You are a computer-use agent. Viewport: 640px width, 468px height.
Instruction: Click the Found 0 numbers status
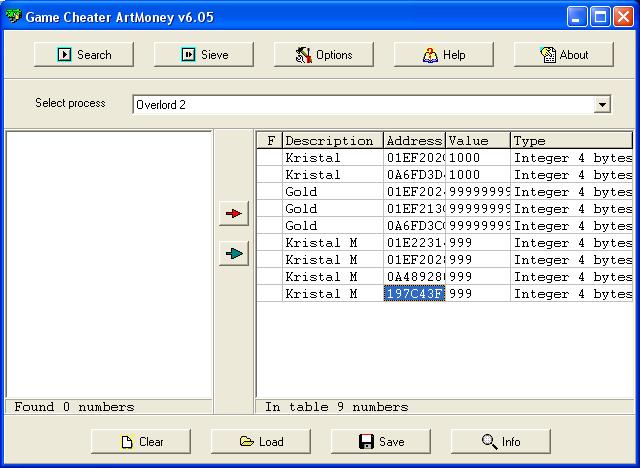[74, 407]
